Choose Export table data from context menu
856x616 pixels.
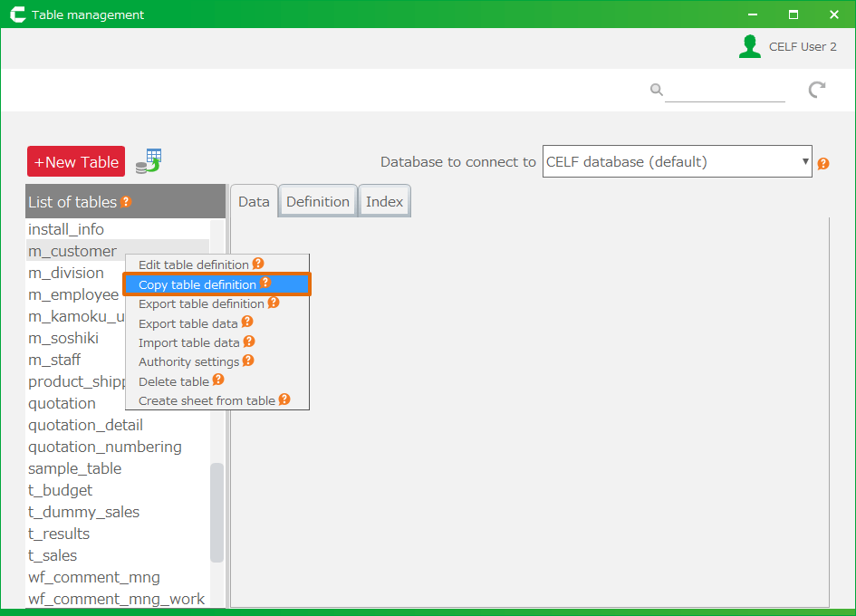(188, 323)
